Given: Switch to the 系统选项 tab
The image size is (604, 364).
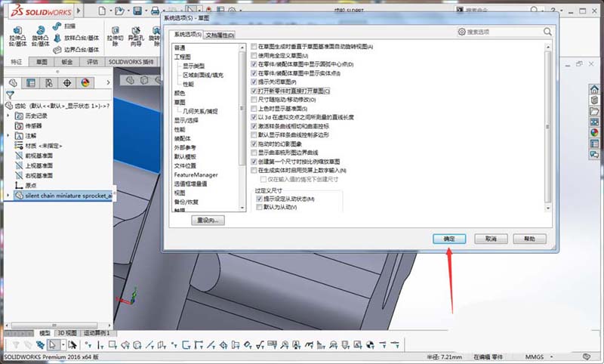Looking at the screenshot, I should pyautogui.click(x=187, y=34).
